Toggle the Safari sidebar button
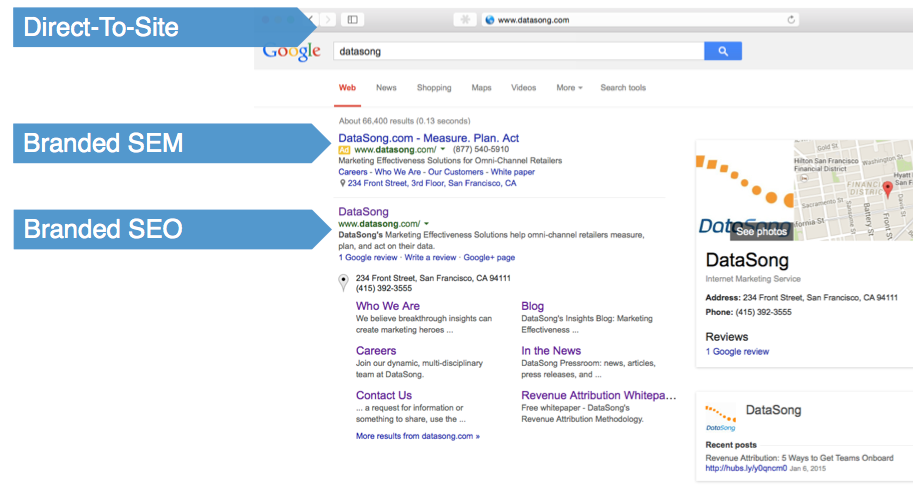This screenshot has height=486, width=913. pos(353,20)
